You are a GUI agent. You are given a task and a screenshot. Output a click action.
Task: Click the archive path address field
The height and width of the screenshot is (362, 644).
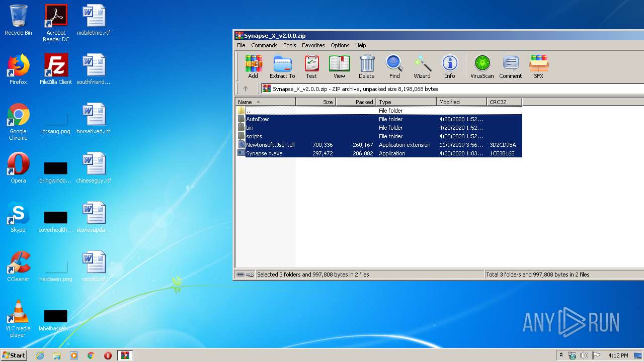[x=452, y=89]
